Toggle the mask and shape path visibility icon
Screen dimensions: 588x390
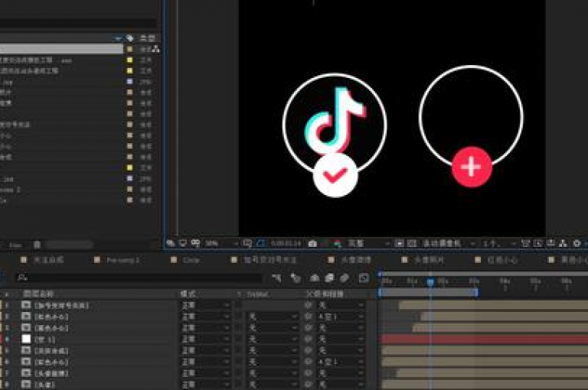[x=261, y=243]
